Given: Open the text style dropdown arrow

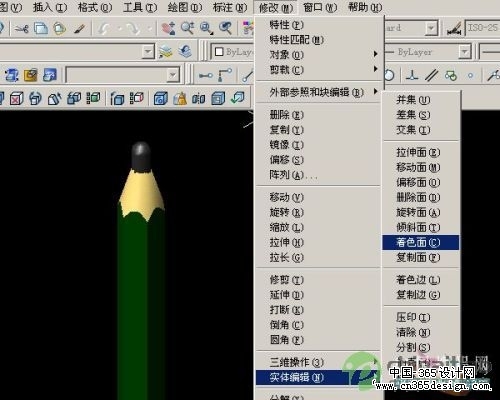Looking at the screenshot, I should click(x=431, y=28).
